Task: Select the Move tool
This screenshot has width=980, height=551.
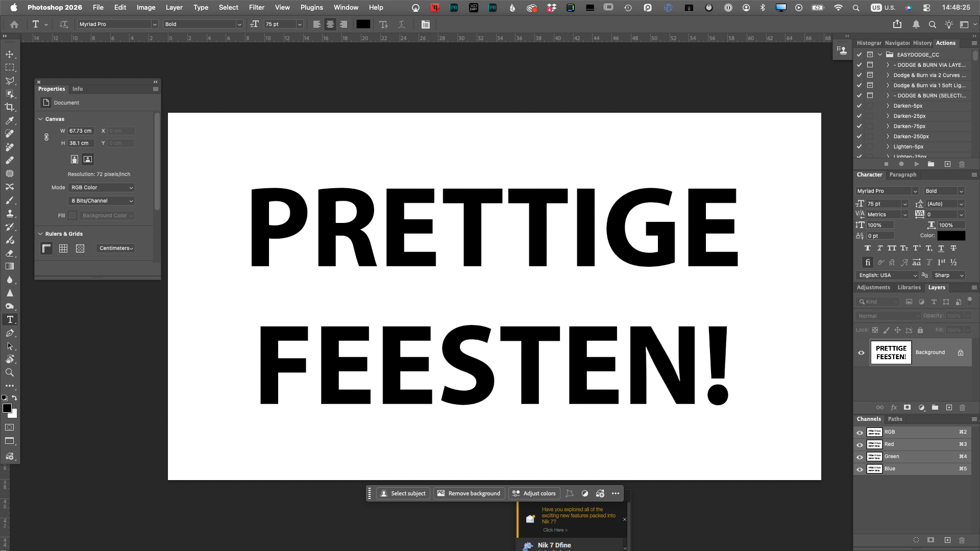Action: click(x=10, y=54)
